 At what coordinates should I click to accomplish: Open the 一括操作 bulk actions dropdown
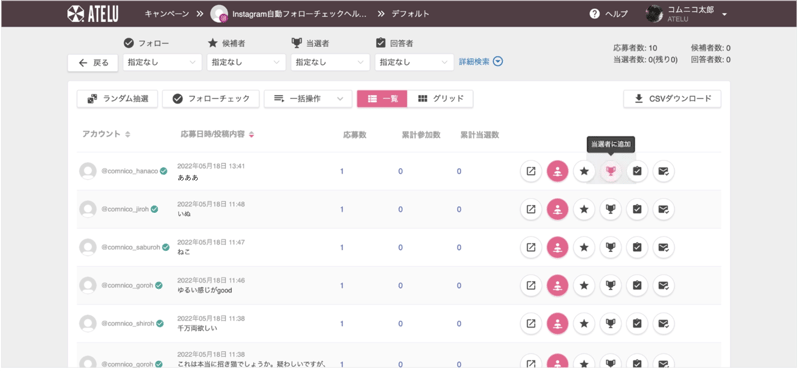point(308,99)
